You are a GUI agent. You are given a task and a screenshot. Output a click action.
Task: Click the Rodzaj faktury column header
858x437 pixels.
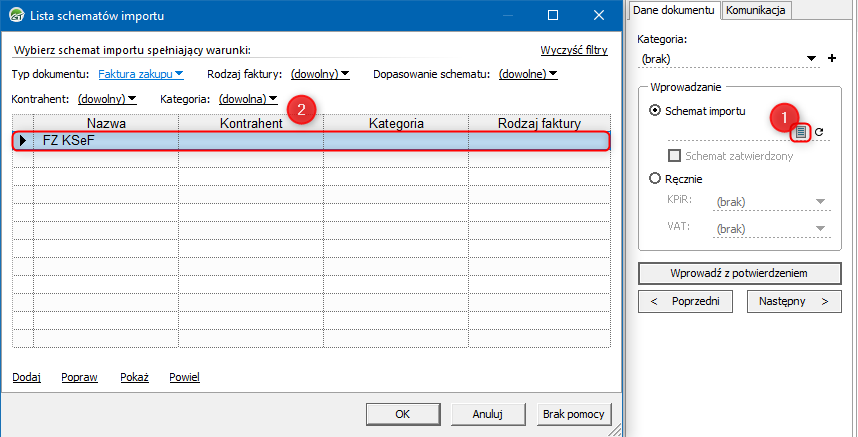pyautogui.click(x=540, y=123)
